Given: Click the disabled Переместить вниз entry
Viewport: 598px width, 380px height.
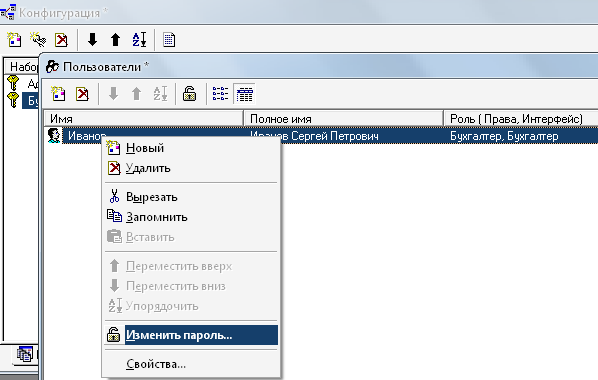Looking at the screenshot, I should (191, 286).
